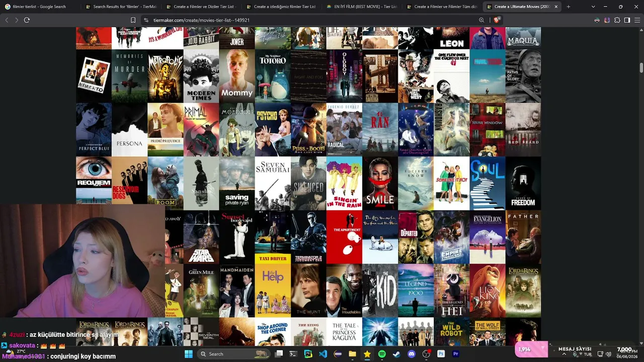Switch to EN İYİ FİLM tab

(361, 7)
